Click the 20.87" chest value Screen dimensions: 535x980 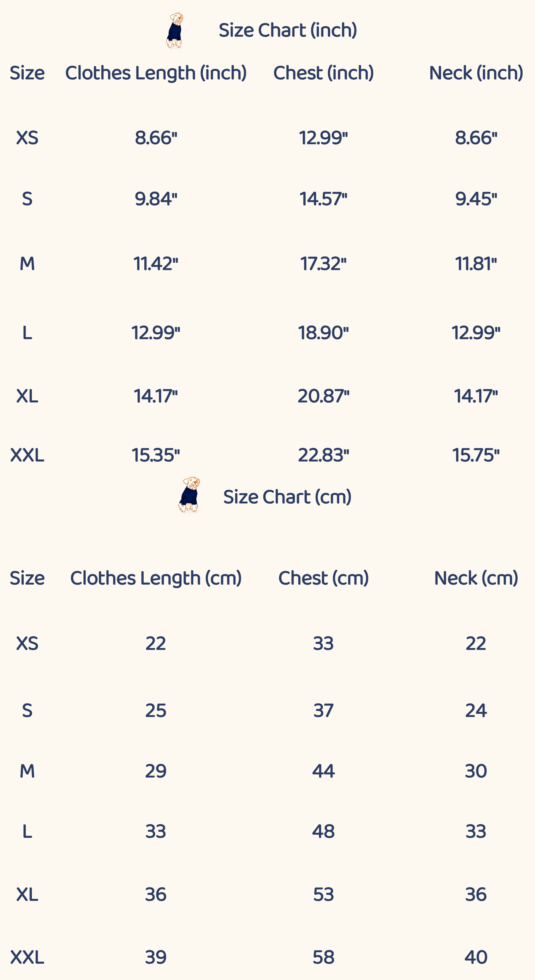coord(323,396)
